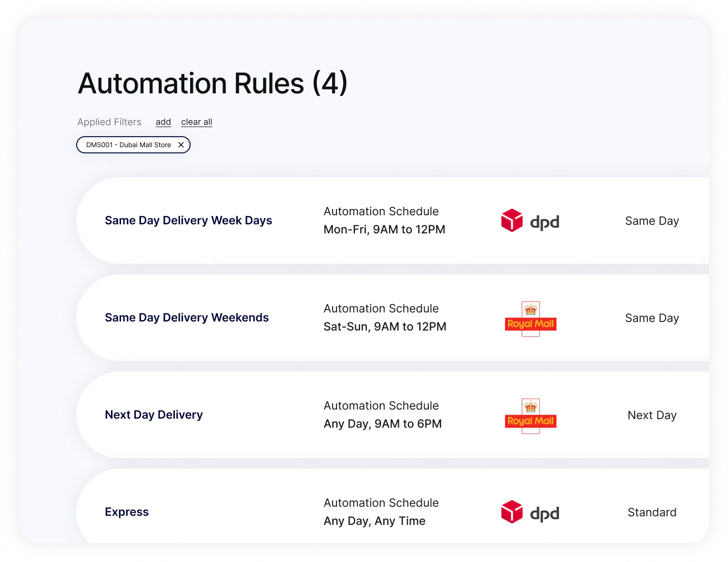Viewport: 728px width, 562px height.
Task: Click the Standard service label
Action: tap(652, 512)
